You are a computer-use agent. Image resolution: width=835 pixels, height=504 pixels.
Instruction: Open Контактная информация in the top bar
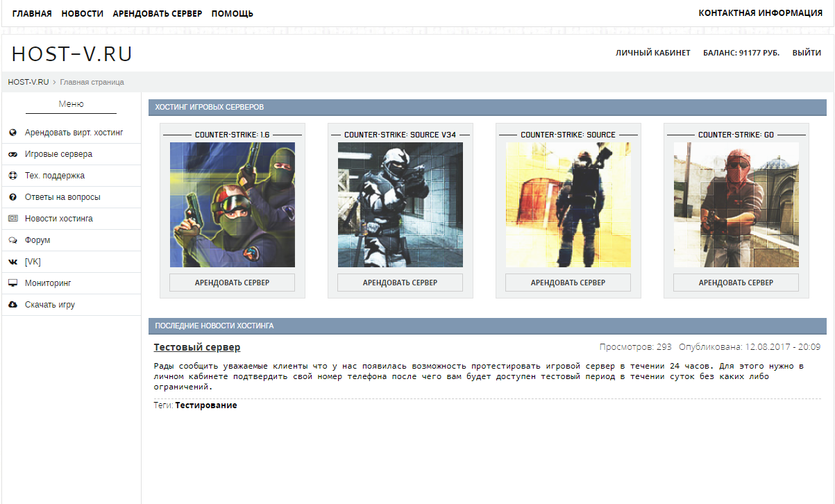760,13
